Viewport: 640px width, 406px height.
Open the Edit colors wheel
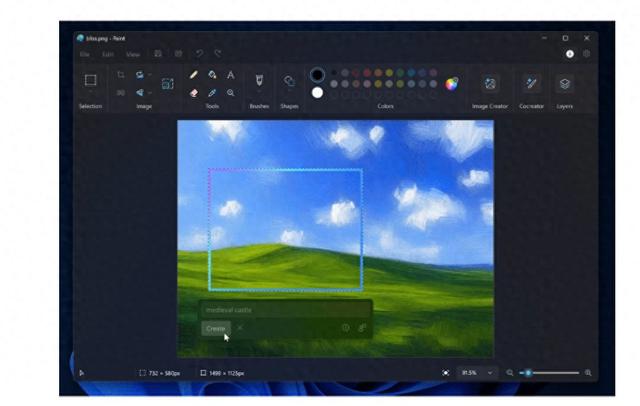[x=451, y=83]
